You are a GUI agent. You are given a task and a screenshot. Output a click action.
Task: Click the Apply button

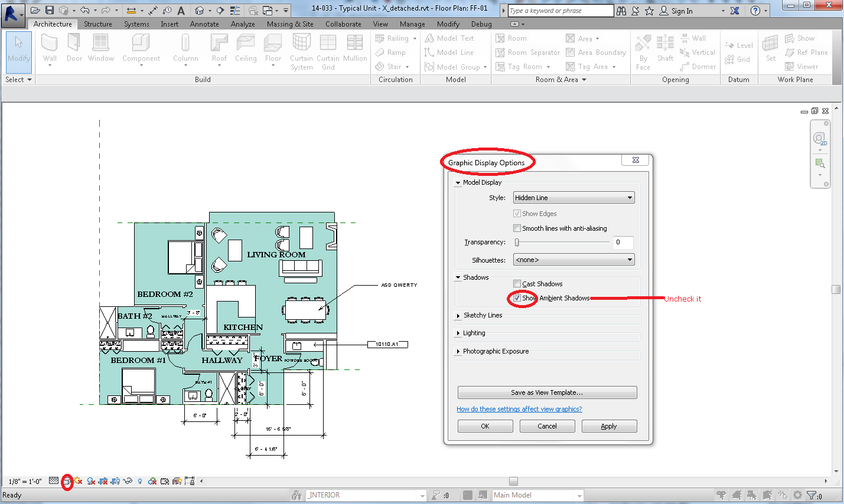pyautogui.click(x=609, y=426)
